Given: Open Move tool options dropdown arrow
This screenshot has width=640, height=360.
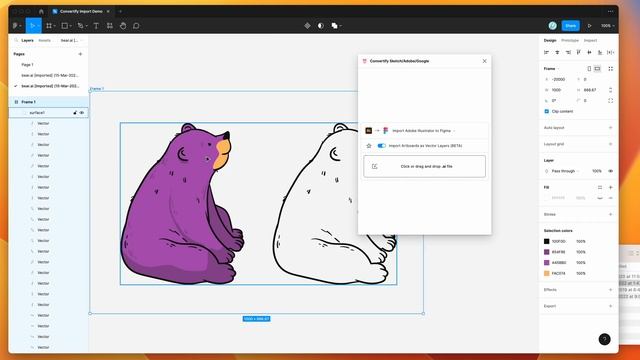Looking at the screenshot, I should coord(38,26).
